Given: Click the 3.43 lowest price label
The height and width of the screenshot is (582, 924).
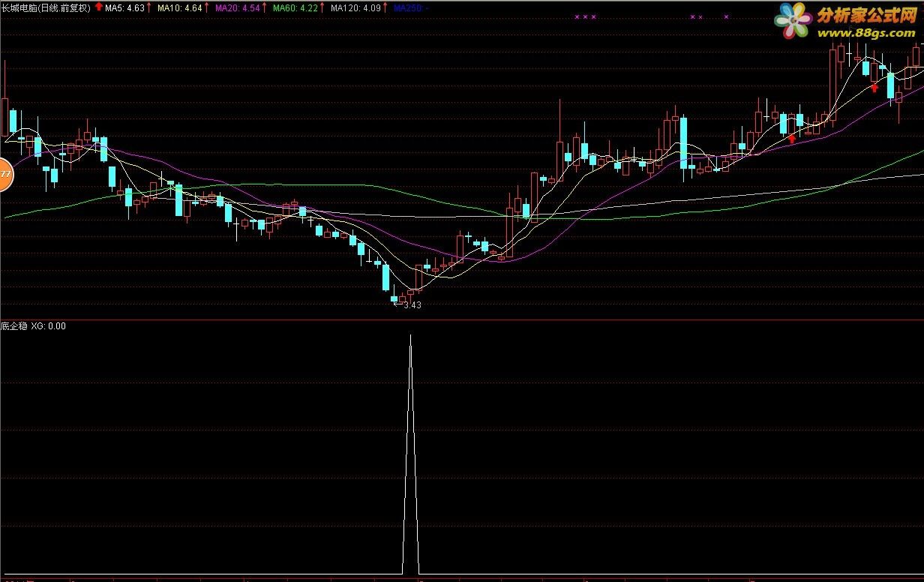Looking at the screenshot, I should tap(412, 305).
